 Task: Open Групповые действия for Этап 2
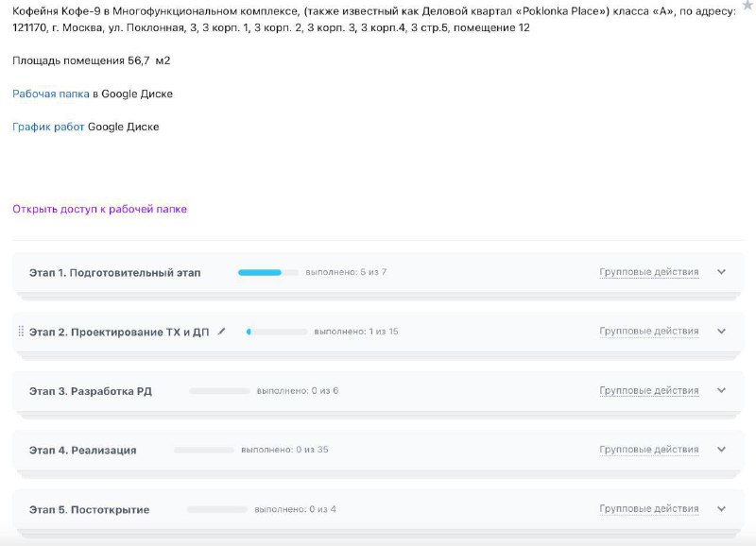click(x=649, y=331)
